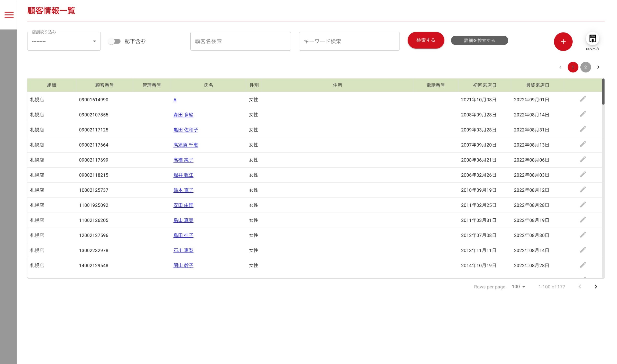
Task: Open customer link 亀田 佐和子
Action: click(x=186, y=130)
